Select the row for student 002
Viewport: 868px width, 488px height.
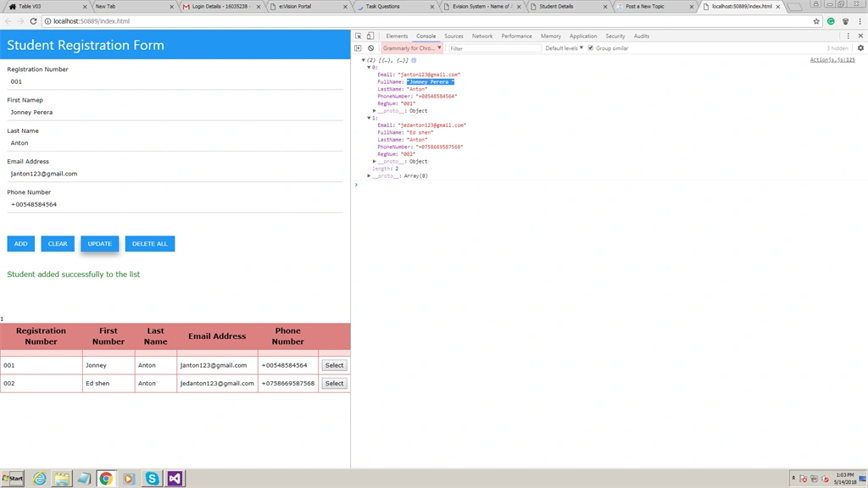[334, 384]
